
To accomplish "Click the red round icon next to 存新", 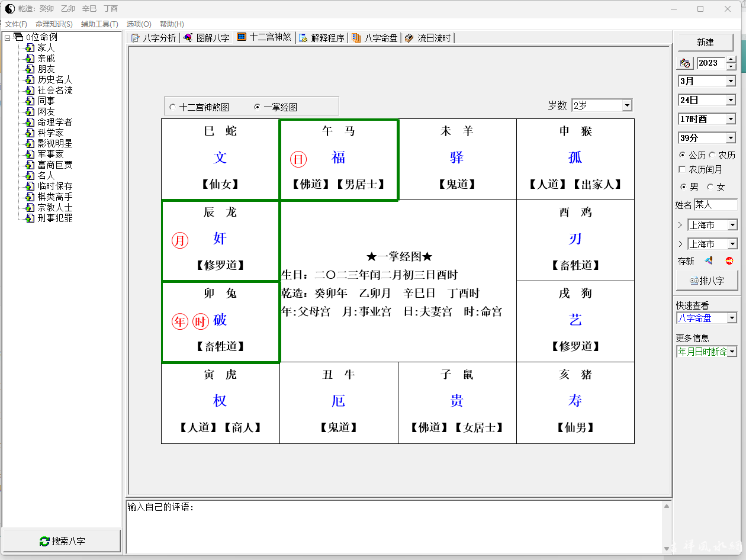I will click(x=729, y=261).
